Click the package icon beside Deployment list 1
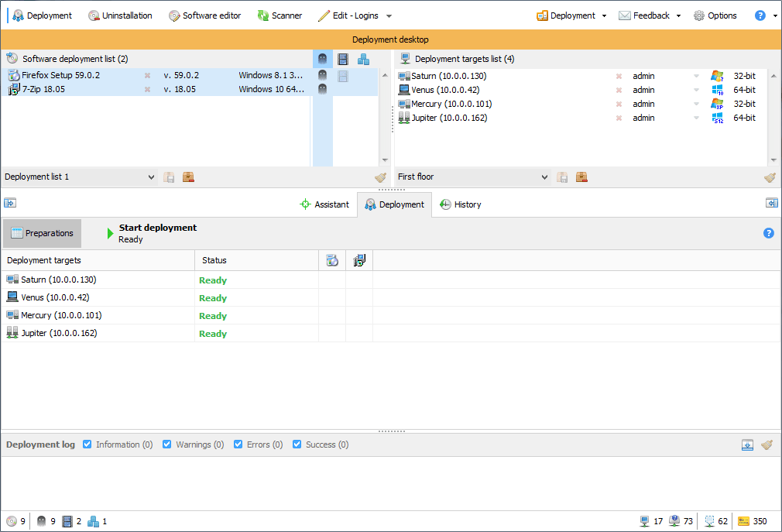This screenshot has width=782, height=532. pos(188,177)
